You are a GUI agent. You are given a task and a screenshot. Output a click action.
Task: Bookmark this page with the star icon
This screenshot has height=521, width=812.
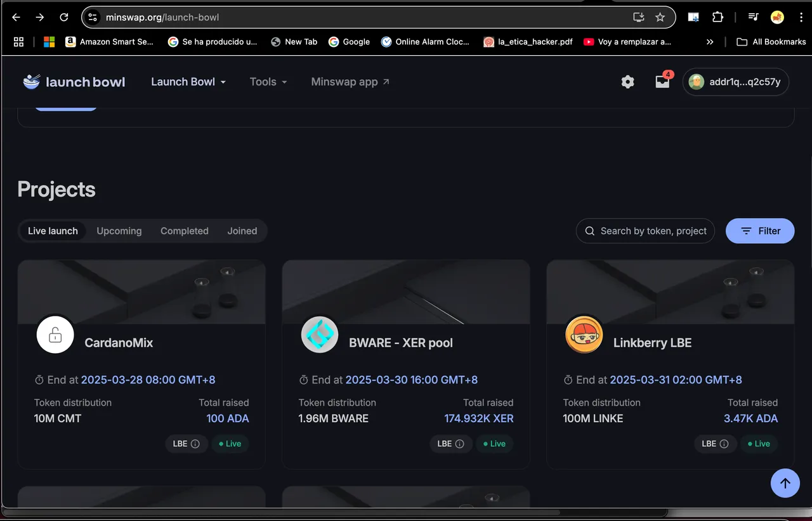[x=660, y=17]
